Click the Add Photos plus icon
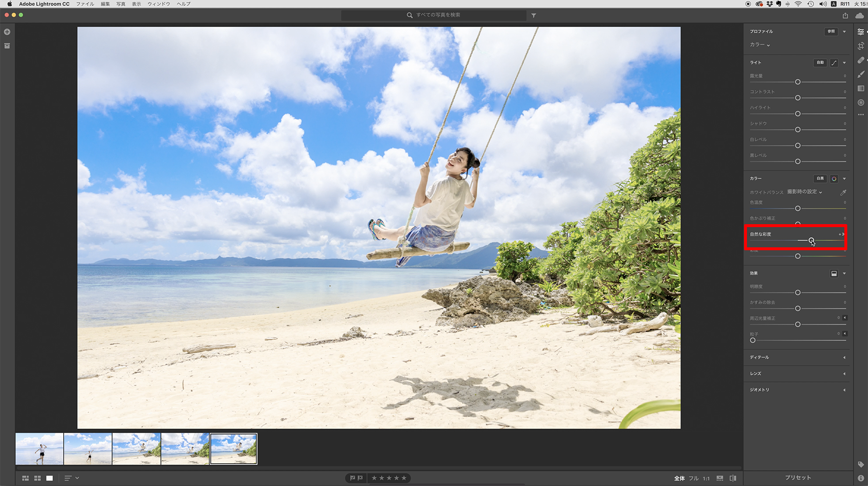Image resolution: width=868 pixels, height=486 pixels. pos(7,32)
